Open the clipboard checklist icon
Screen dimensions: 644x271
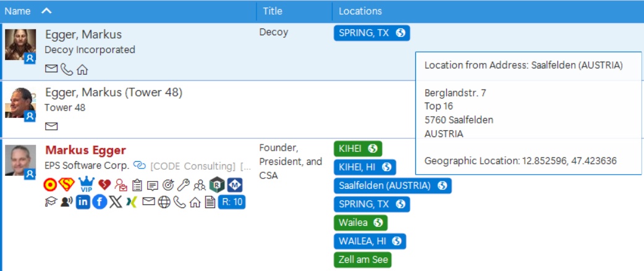137,185
